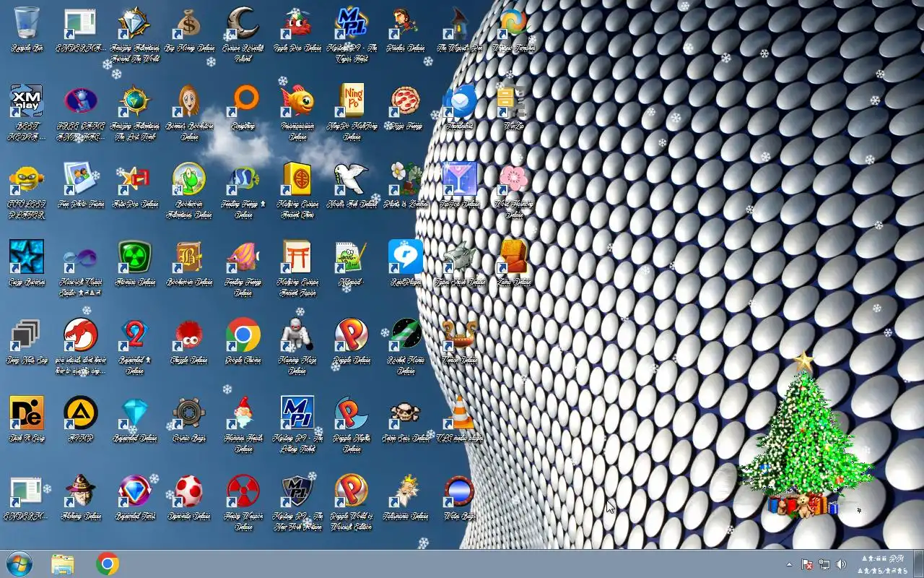924x578 pixels.
Task: Open the taskbar clock and date
Action: point(882,564)
